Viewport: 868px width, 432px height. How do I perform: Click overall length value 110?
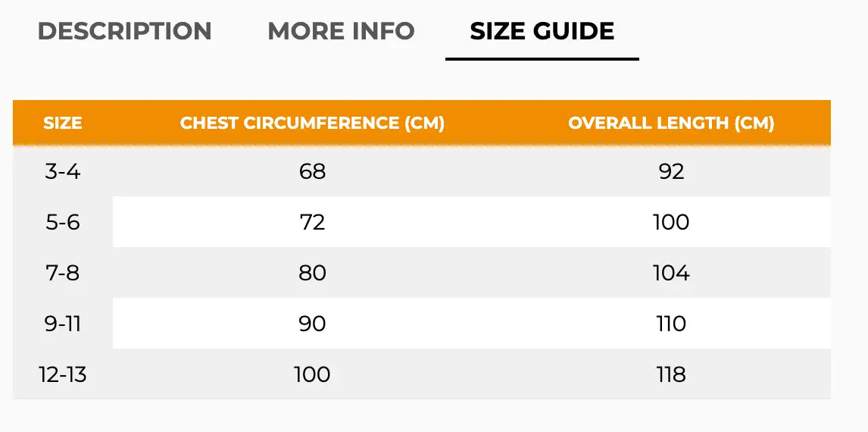671,324
